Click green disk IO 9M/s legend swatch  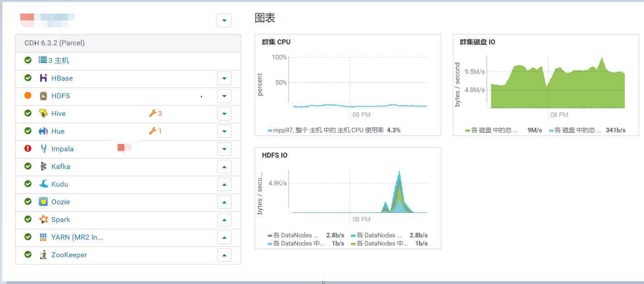click(468, 130)
